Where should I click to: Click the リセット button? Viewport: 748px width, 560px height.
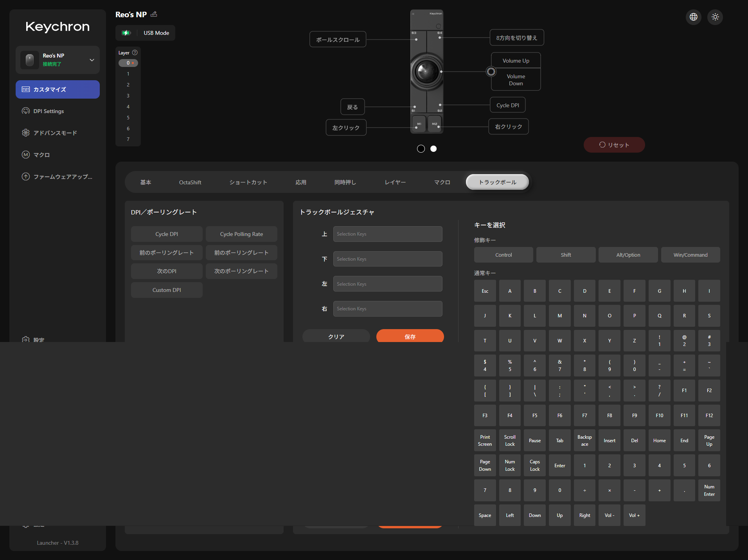[614, 145]
